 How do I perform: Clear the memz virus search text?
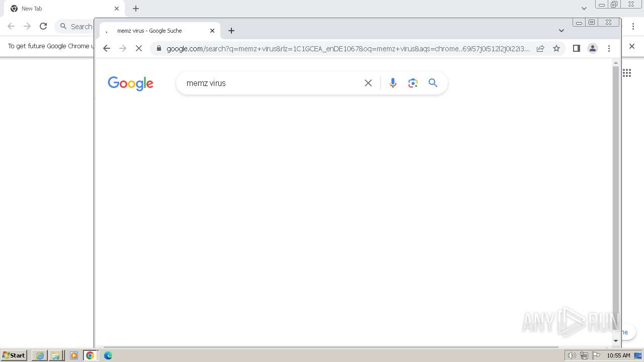click(x=368, y=83)
